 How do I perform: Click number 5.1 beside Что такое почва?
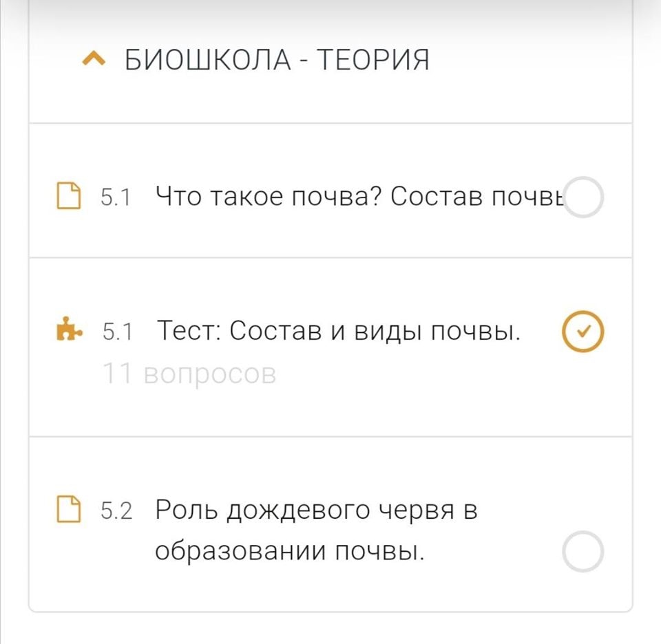116,197
